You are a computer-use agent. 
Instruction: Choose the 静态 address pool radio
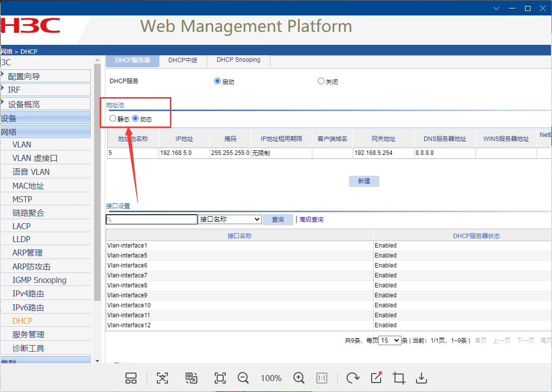coord(113,118)
